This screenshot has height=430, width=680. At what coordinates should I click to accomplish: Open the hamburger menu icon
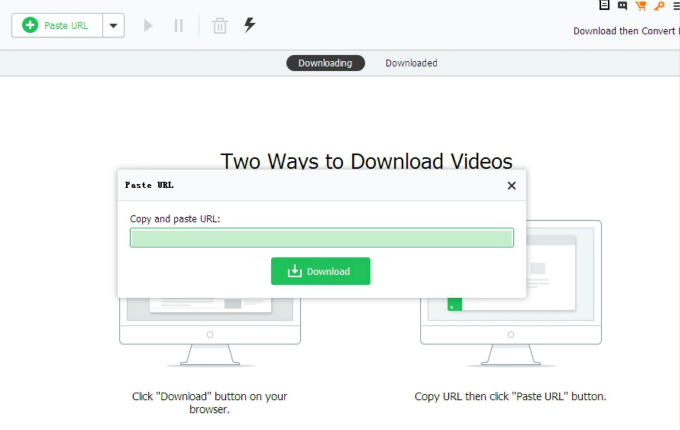[676, 5]
